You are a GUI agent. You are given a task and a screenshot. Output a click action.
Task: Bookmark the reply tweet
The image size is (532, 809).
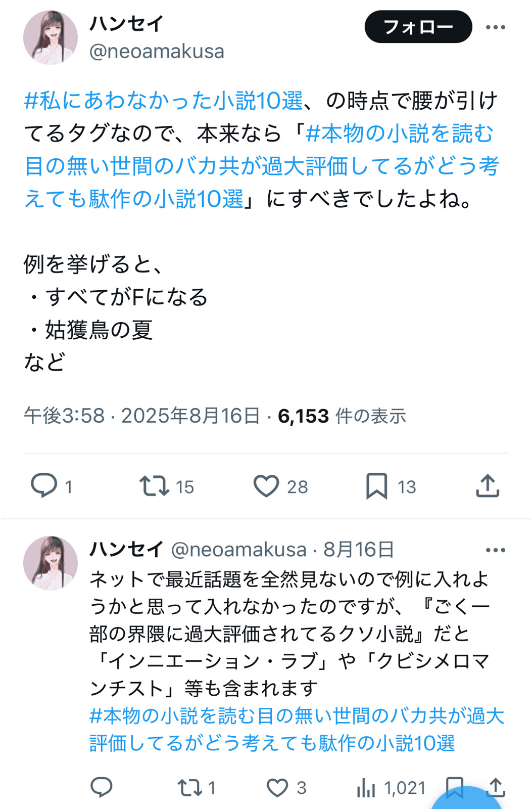[455, 787]
